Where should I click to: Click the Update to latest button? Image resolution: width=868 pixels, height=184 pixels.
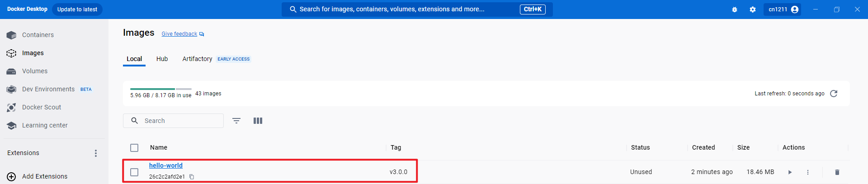[77, 9]
